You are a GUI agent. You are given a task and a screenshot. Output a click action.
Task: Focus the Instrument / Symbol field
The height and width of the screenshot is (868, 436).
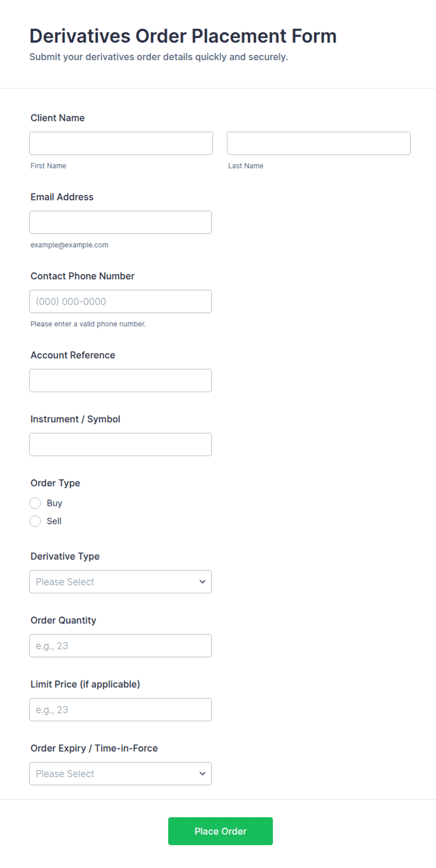point(120,445)
